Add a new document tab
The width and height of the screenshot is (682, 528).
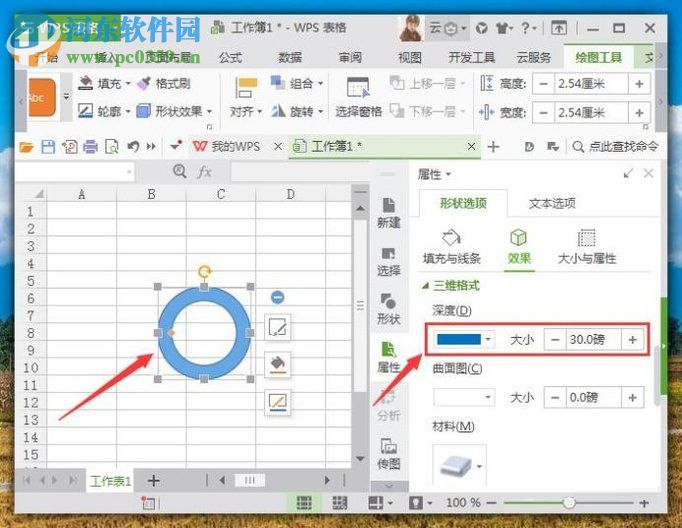[493, 147]
